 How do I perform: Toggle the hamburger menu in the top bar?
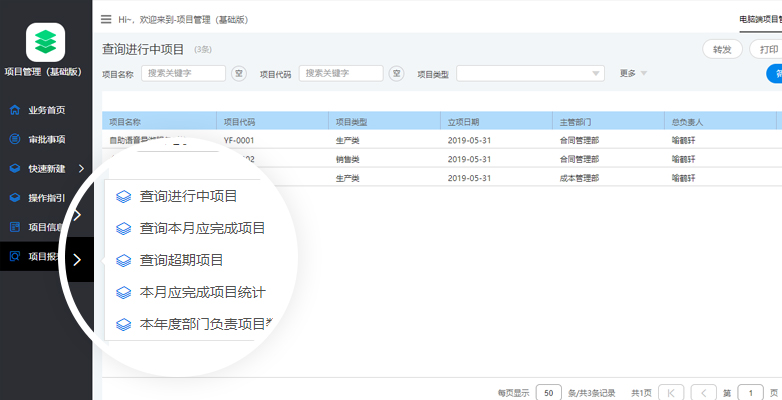107,19
